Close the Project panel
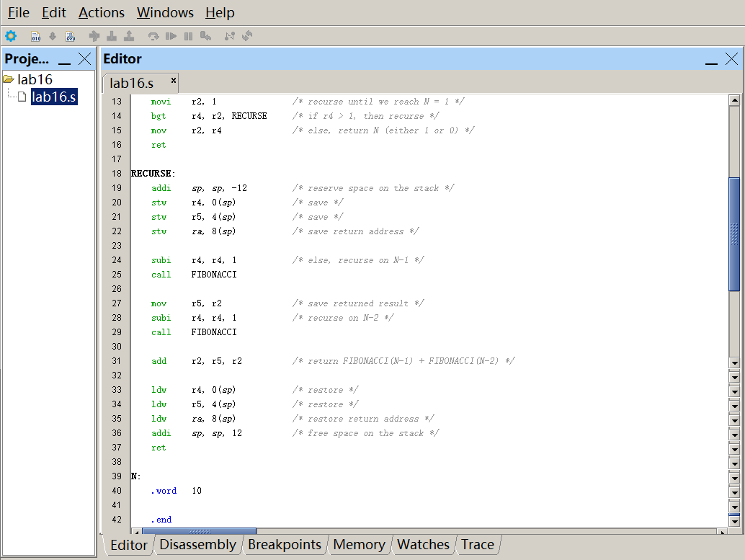The image size is (745, 560). click(84, 59)
